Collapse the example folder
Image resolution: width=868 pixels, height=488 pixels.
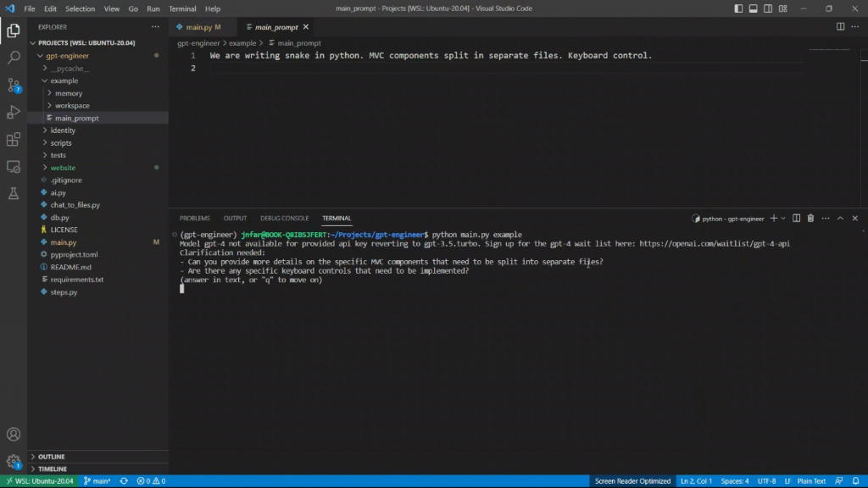pos(64,80)
